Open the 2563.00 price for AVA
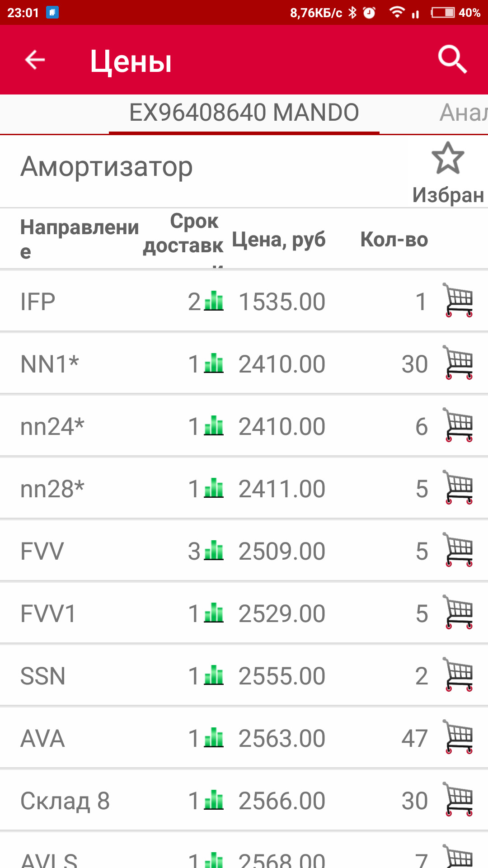This screenshot has height=868, width=488. pyautogui.click(x=282, y=738)
